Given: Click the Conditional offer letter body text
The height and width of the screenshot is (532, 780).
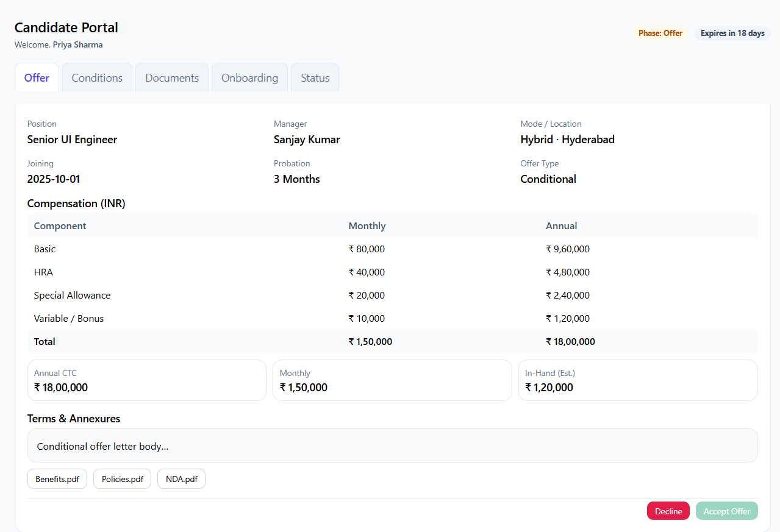Looking at the screenshot, I should (x=102, y=447).
